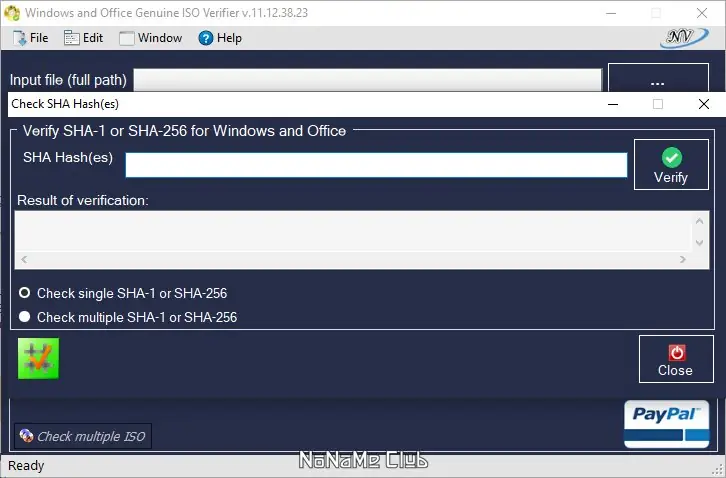Click the browse button with three dots
Screen dimensions: 726x478
[658, 78]
